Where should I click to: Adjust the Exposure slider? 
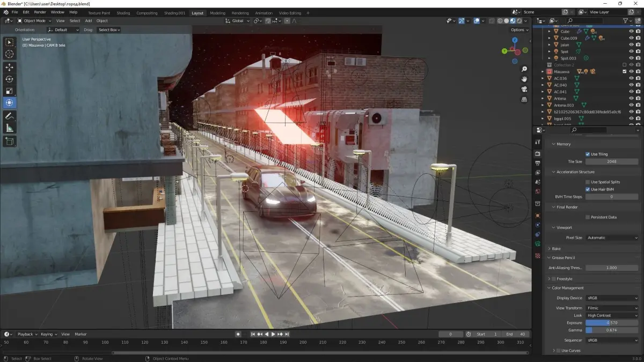pyautogui.click(x=612, y=323)
